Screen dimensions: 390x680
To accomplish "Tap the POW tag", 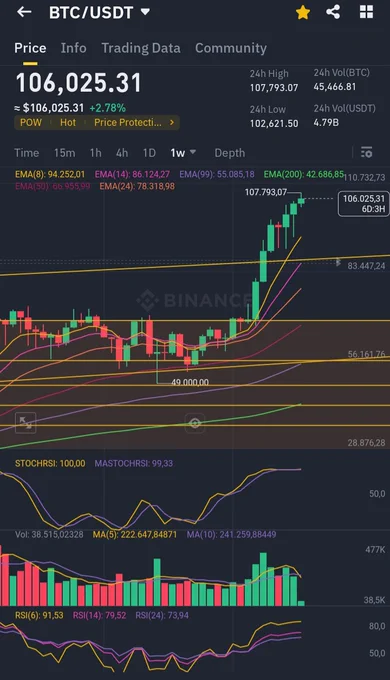I will [x=31, y=123].
